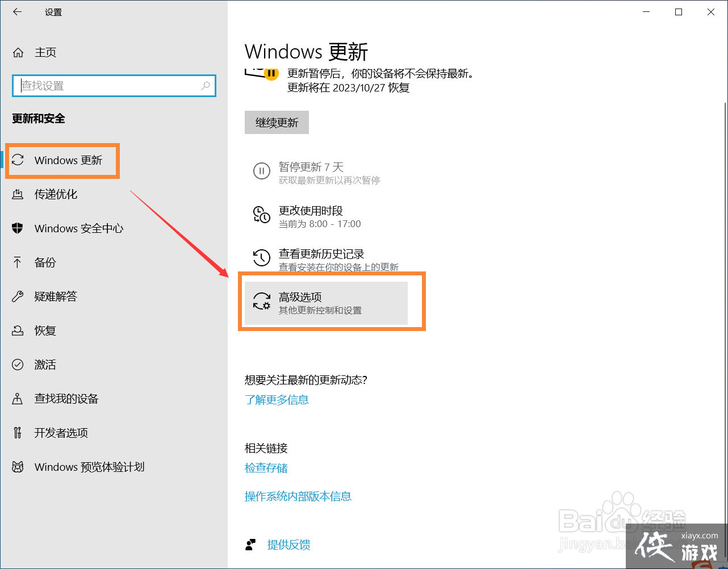
Task: Click the magnifier icon in the search box
Action: point(206,86)
